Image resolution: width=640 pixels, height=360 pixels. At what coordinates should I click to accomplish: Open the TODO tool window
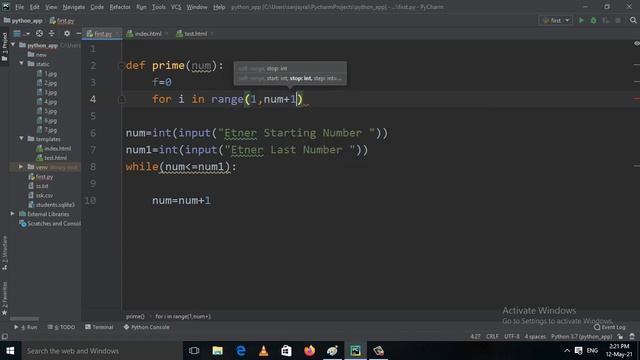[61, 327]
